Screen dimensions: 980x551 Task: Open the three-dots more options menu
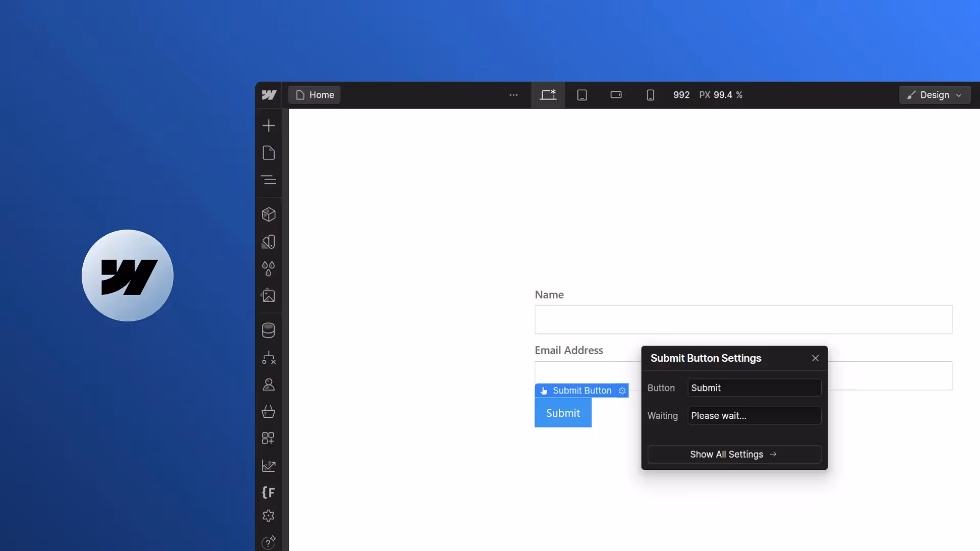click(513, 95)
